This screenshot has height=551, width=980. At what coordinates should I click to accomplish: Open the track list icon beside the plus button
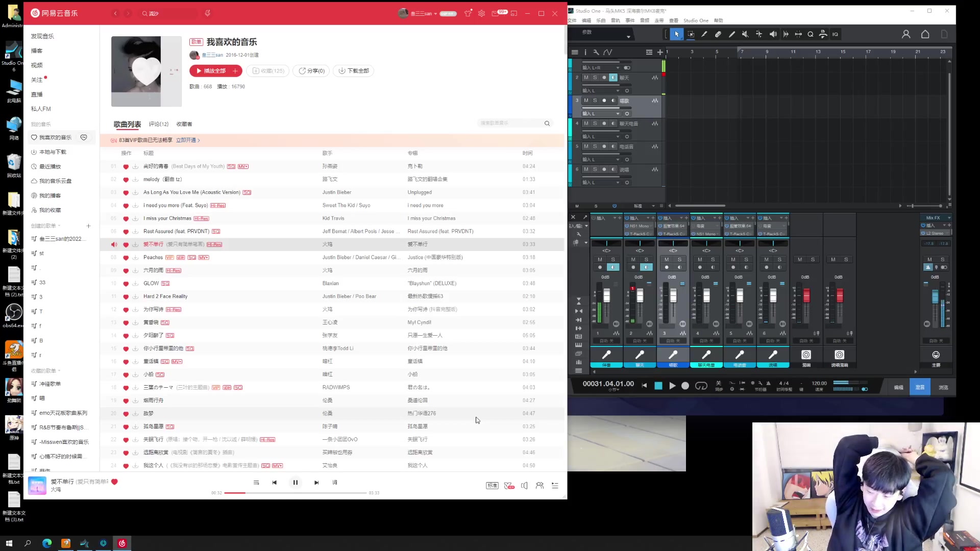click(649, 52)
